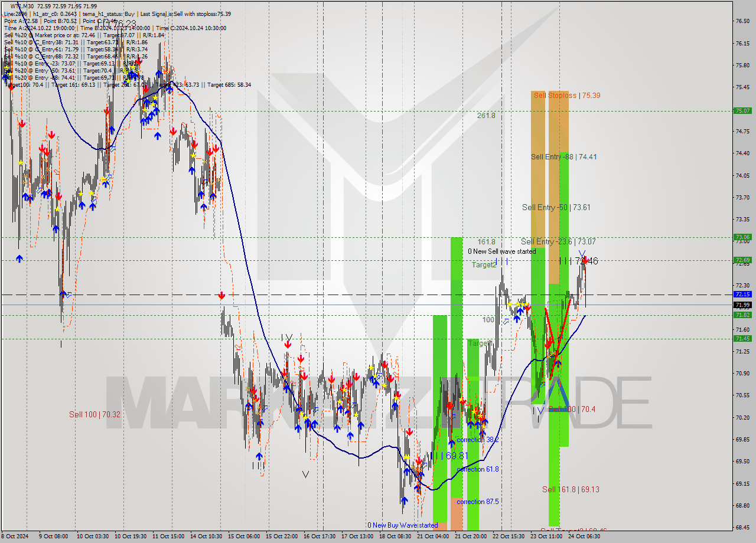Click the Target2 label
Image resolution: width=756 pixels, height=543 pixels.
pos(484,265)
